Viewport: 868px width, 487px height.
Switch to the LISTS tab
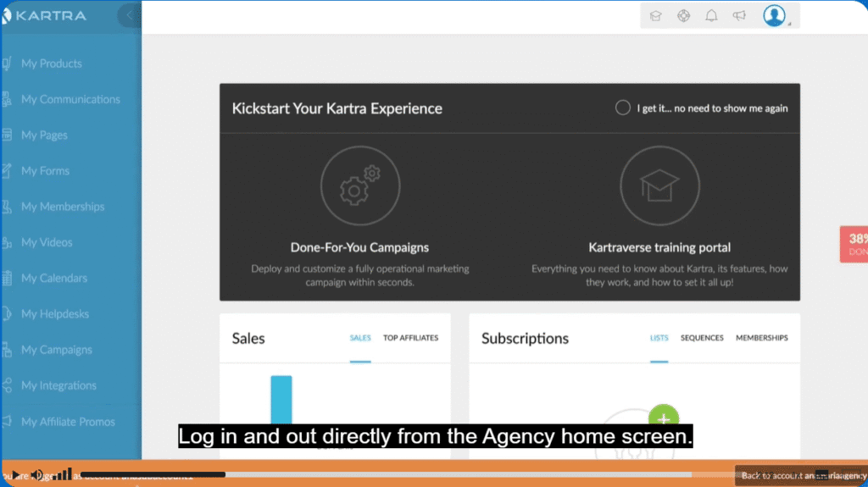659,338
